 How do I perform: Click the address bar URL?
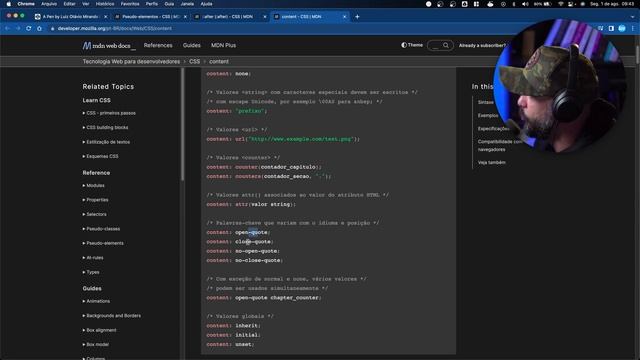pyautogui.click(x=115, y=29)
